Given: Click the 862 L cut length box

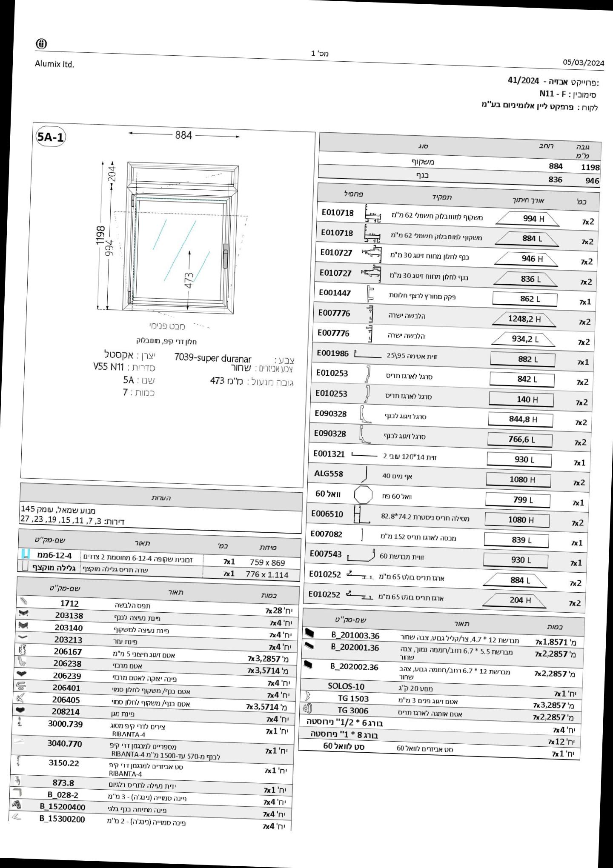Looking at the screenshot, I should [x=525, y=299].
